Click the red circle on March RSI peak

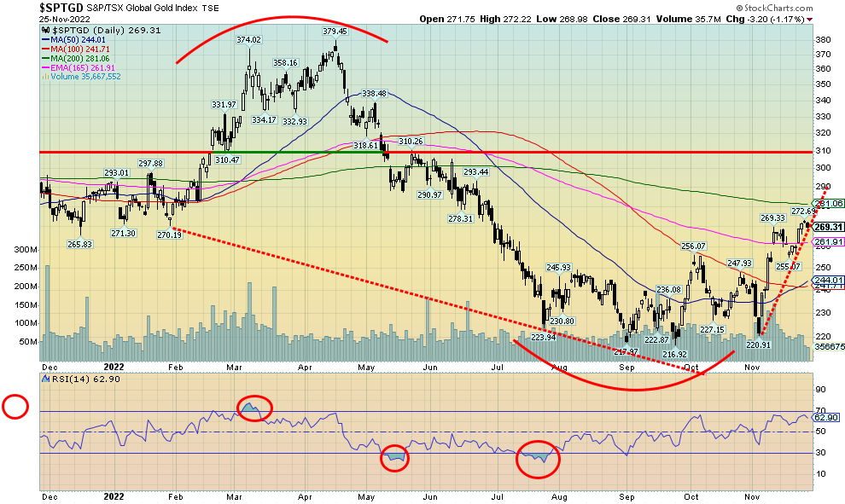255,408
